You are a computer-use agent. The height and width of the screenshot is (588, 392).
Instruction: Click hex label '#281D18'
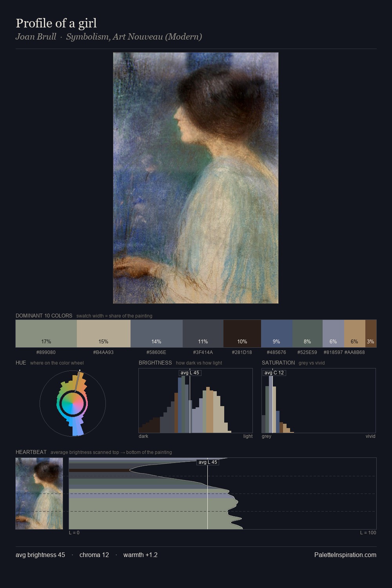pyautogui.click(x=242, y=352)
